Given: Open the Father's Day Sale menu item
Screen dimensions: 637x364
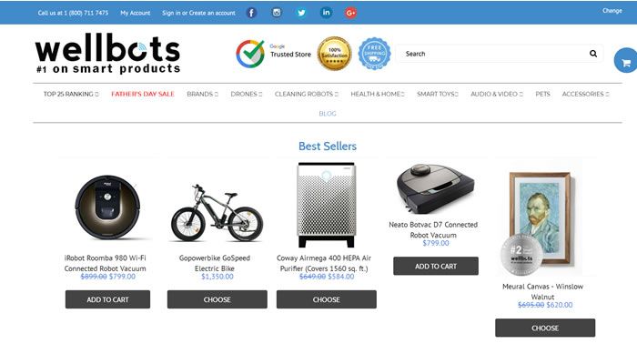Looking at the screenshot, I should click(143, 94).
